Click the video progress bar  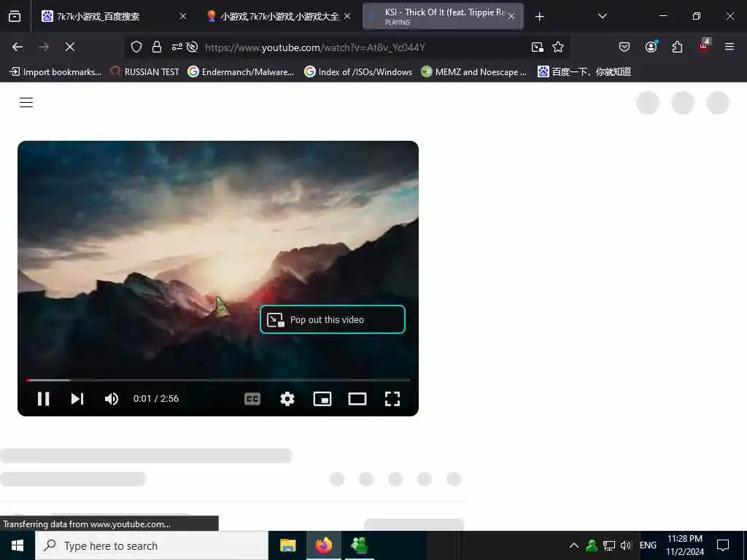[218, 380]
